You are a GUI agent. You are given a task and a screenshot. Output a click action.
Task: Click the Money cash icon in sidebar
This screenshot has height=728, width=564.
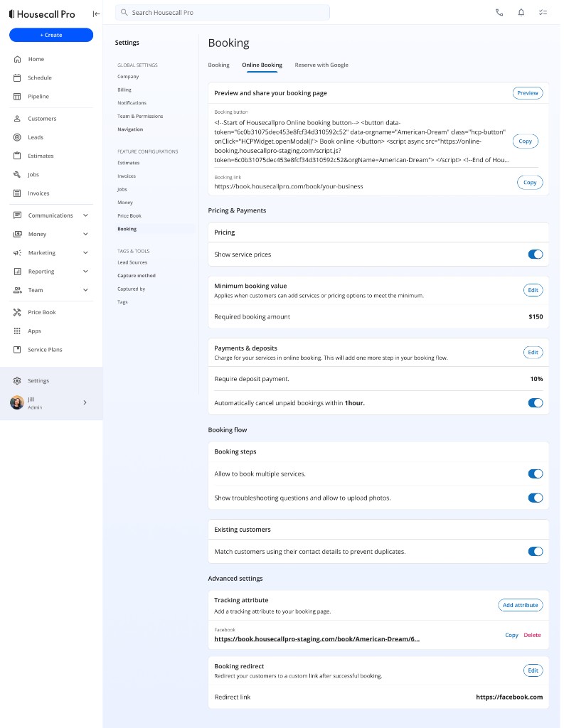(17, 234)
